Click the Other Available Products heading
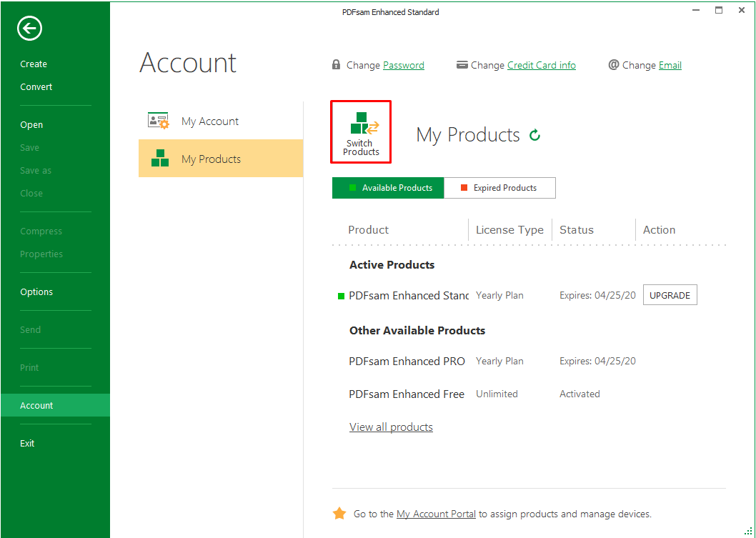This screenshot has height=538, width=756. coord(417,330)
